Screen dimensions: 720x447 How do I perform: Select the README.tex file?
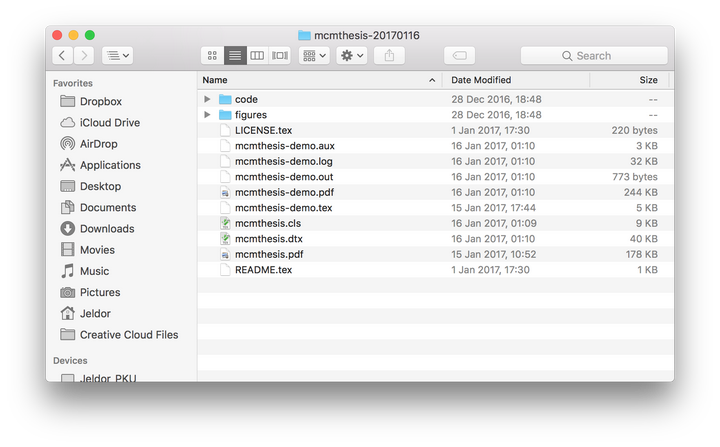point(435,270)
